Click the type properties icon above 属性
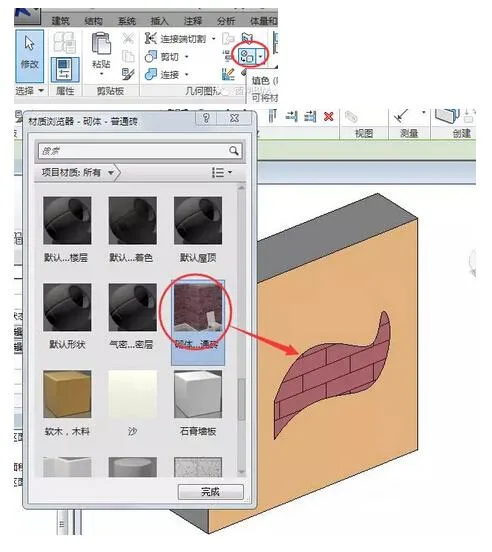 point(64,43)
